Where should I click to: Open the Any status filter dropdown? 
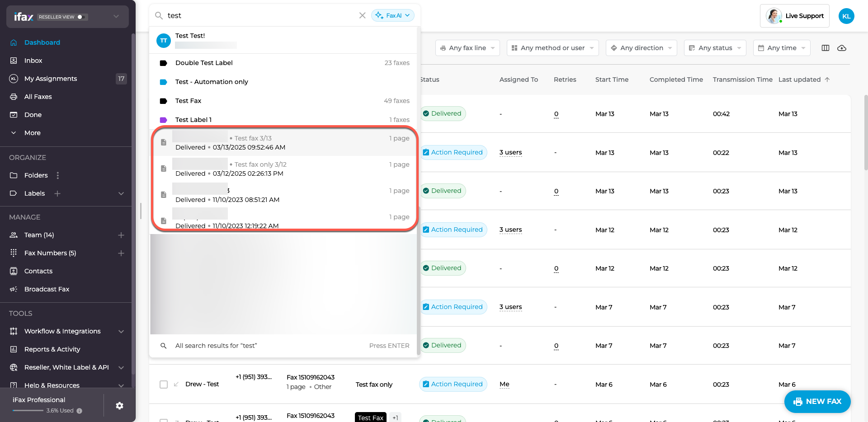(x=715, y=48)
